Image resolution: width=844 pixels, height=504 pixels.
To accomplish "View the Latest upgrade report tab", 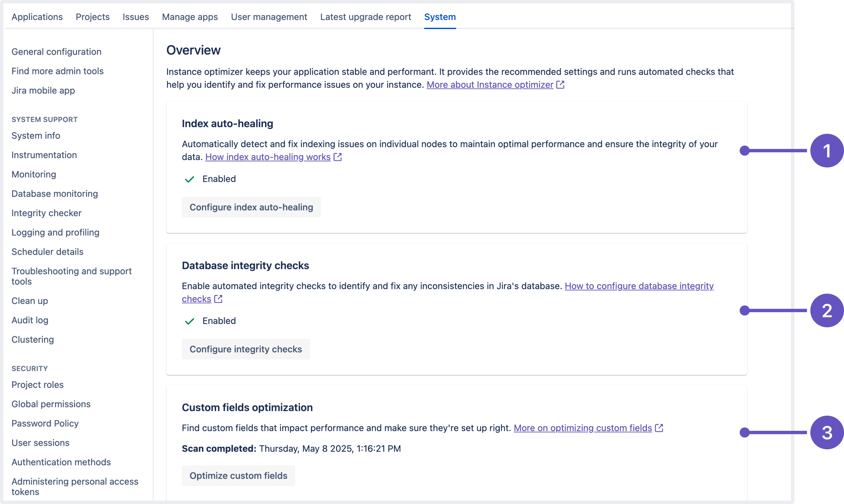I will click(x=365, y=17).
